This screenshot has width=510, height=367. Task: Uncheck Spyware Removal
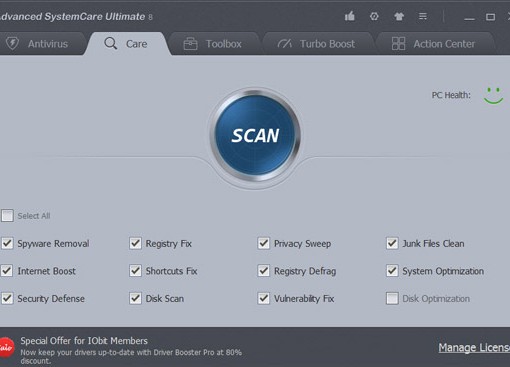click(7, 243)
